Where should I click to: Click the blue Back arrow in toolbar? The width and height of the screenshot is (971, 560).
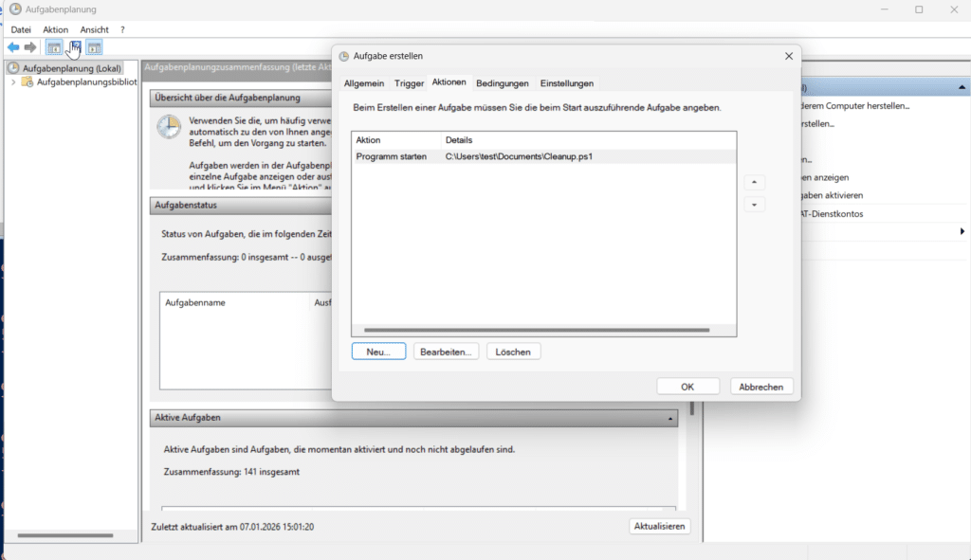coord(13,47)
